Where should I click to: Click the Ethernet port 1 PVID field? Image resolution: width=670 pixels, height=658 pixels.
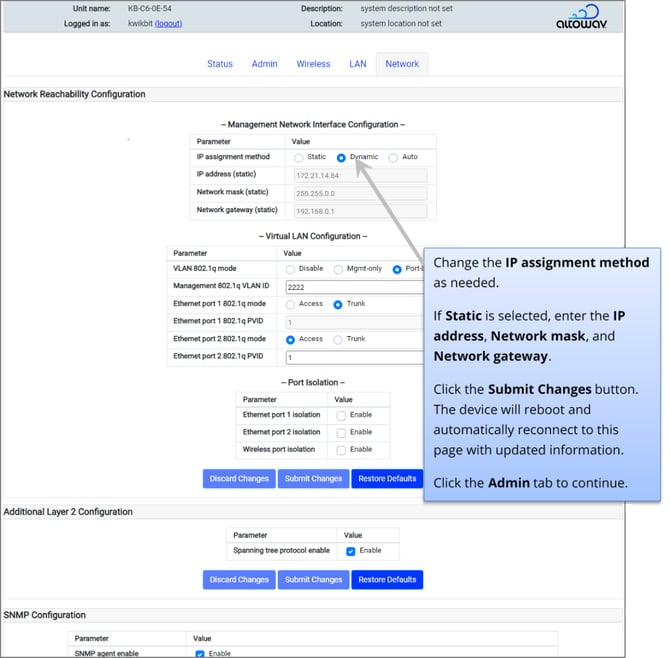click(355, 322)
